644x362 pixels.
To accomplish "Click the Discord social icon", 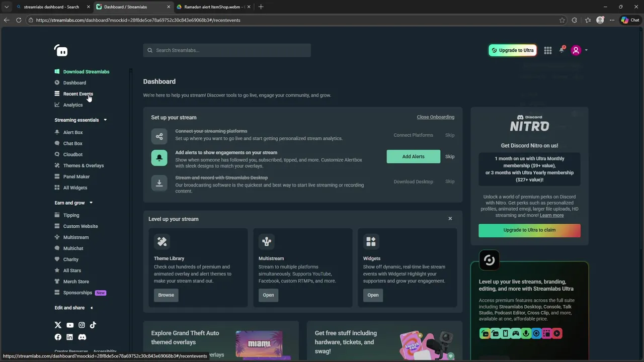I will coord(82,337).
